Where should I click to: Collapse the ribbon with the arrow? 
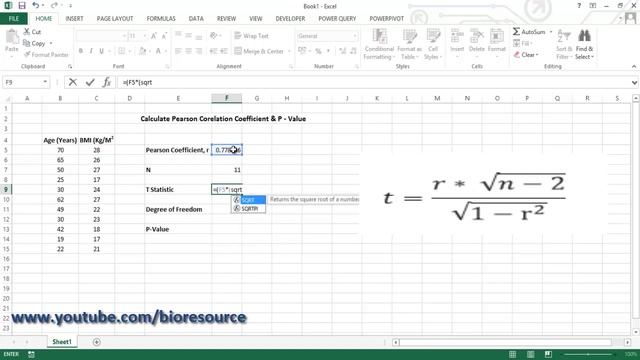click(633, 66)
